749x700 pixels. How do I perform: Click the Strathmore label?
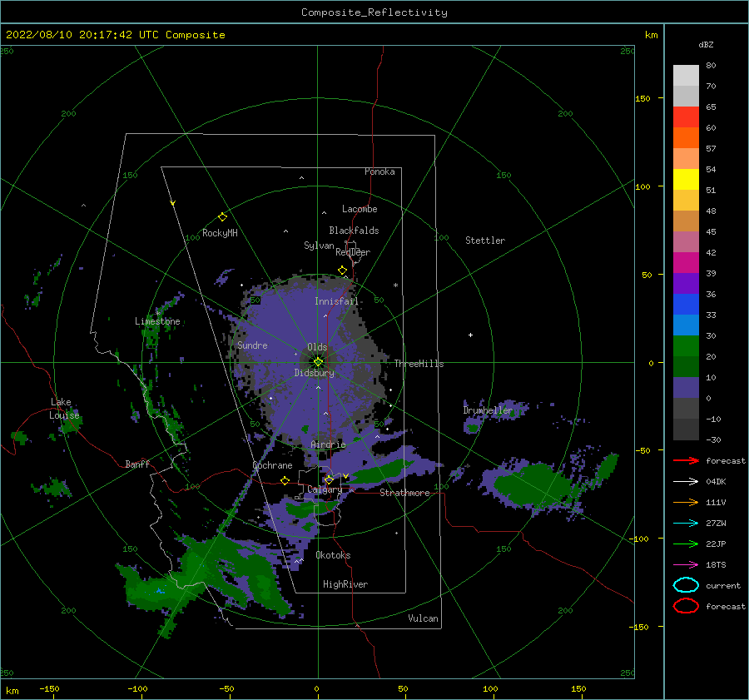(x=404, y=493)
